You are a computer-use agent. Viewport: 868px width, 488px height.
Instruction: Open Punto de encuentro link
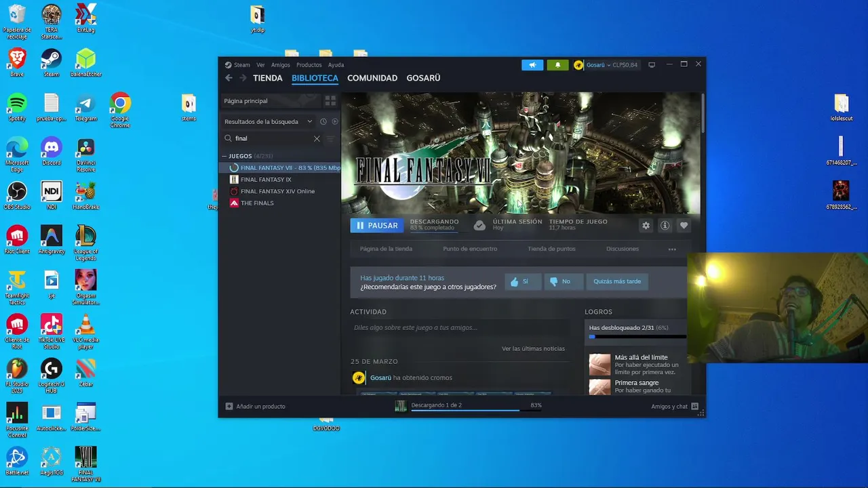(470, 249)
